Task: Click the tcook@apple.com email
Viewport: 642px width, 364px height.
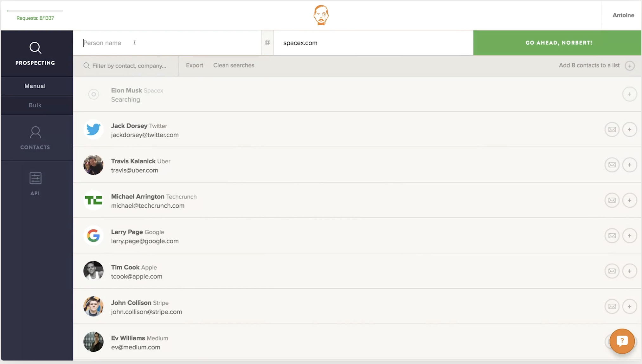Action: coord(137,277)
